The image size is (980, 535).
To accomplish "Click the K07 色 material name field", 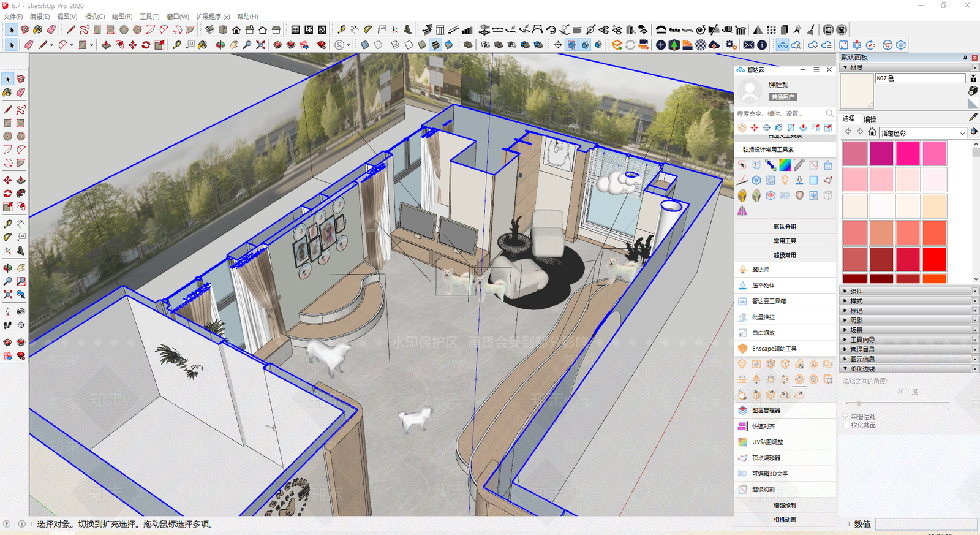I will click(x=920, y=78).
